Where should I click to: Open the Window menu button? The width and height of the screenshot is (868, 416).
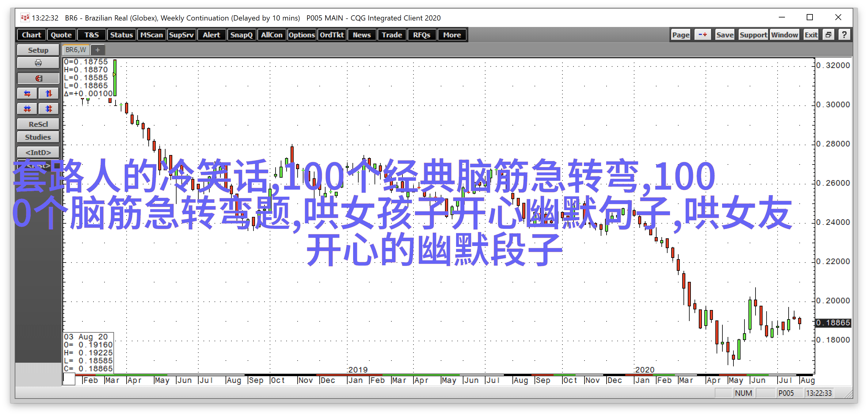[x=784, y=35]
